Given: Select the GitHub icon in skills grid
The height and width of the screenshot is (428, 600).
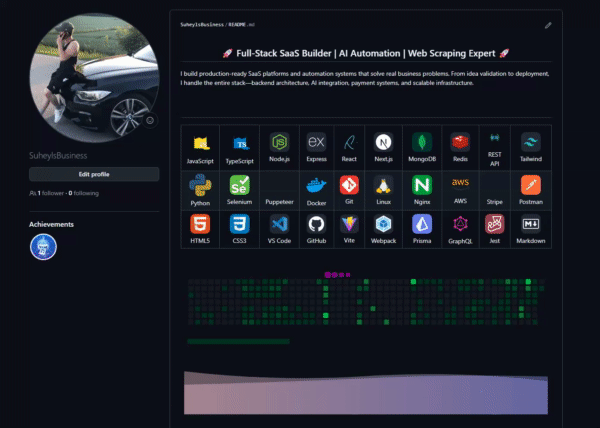Looking at the screenshot, I should (x=316, y=225).
